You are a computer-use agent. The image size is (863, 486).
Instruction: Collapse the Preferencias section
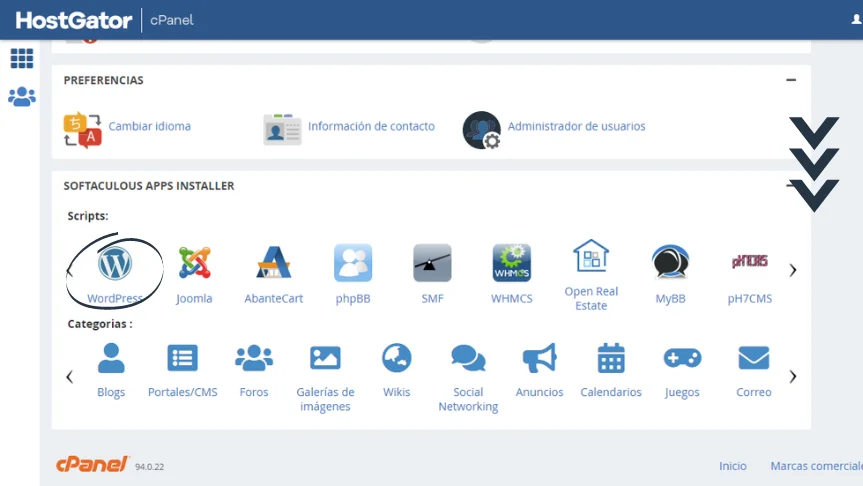click(x=791, y=80)
